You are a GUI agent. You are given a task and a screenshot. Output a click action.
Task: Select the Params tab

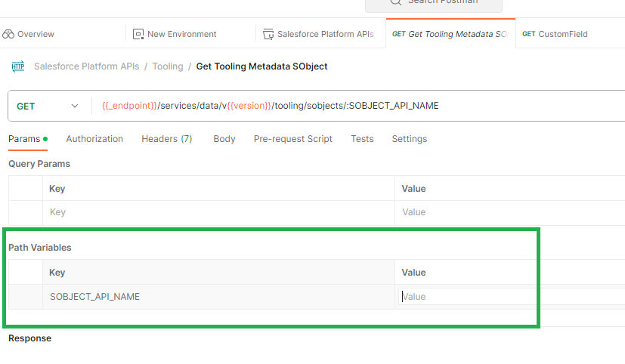(x=24, y=139)
